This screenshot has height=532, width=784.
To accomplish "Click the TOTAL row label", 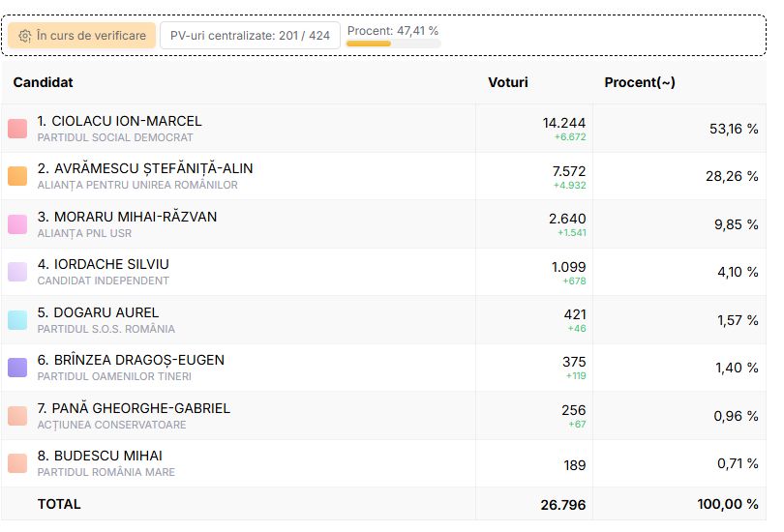I will (59, 504).
